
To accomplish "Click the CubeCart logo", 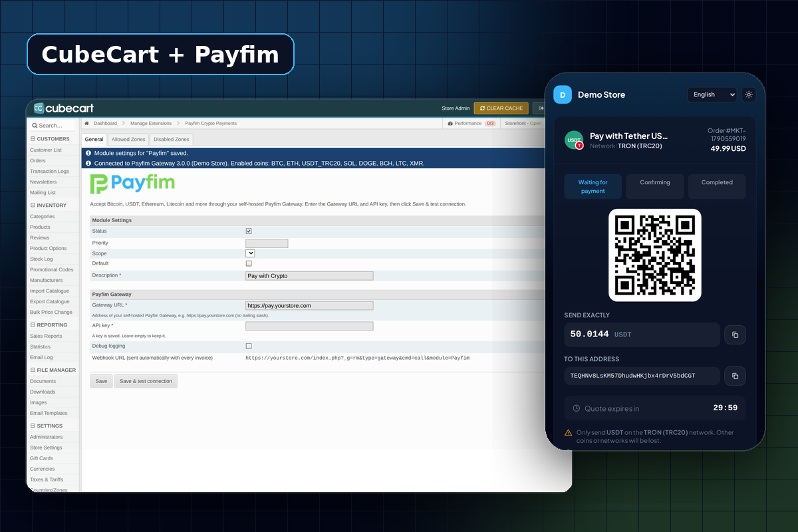I will coord(64,108).
